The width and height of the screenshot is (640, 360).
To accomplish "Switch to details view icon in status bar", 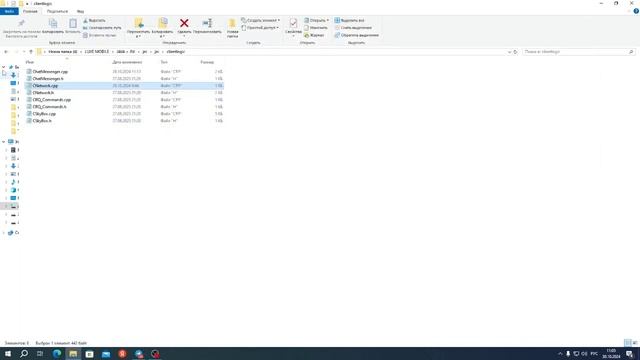I will 628,343.
